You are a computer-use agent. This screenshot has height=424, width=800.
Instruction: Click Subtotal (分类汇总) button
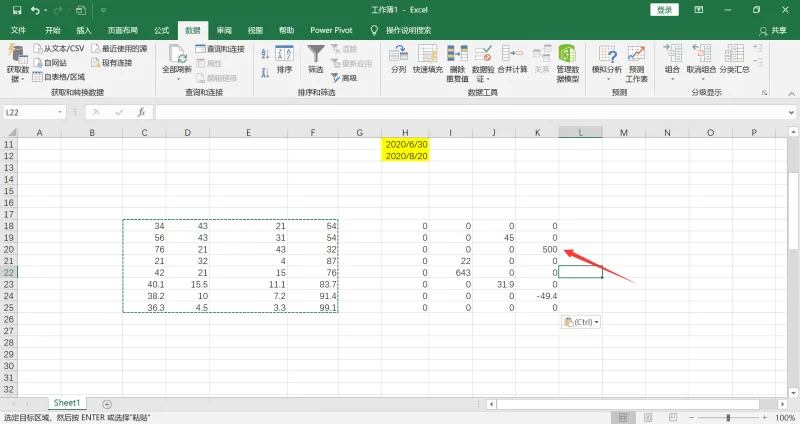[734, 60]
